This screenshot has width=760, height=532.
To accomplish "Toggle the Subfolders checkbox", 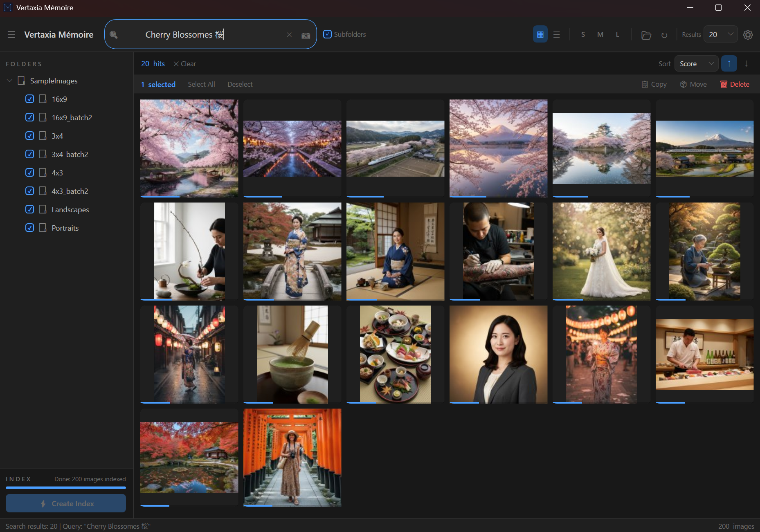I will [327, 34].
